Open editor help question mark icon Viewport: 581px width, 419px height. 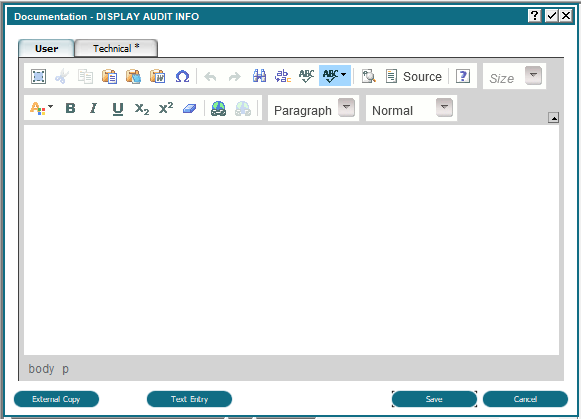click(x=463, y=76)
